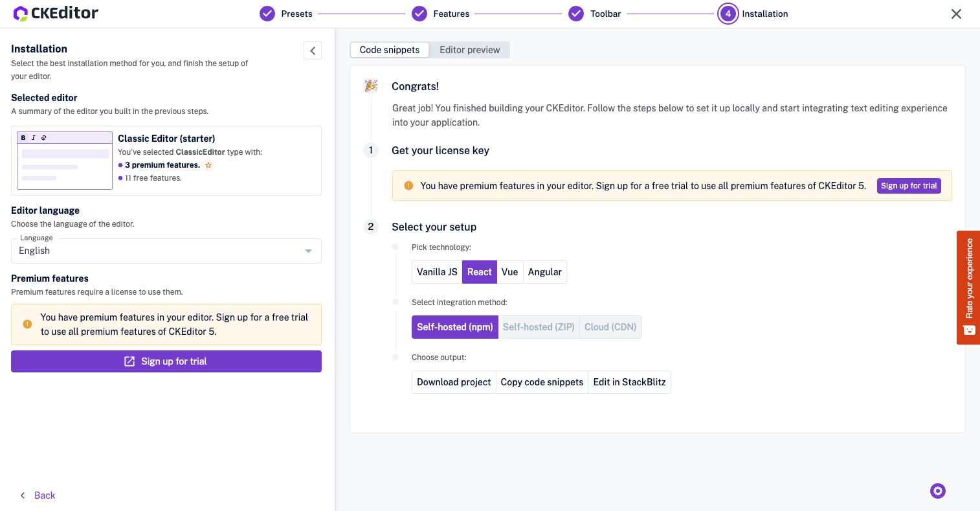Collapse the Installation sidebar panel
980x511 pixels.
(x=313, y=51)
